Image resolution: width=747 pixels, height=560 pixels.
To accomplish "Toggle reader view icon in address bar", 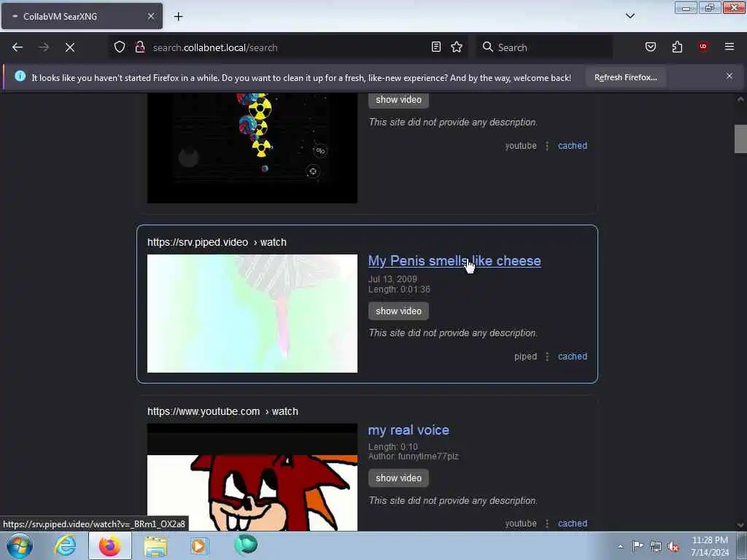I will click(x=436, y=47).
